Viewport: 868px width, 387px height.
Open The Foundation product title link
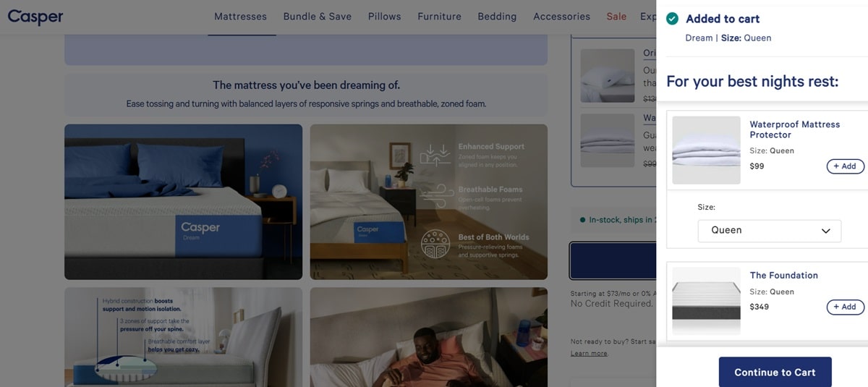point(783,276)
